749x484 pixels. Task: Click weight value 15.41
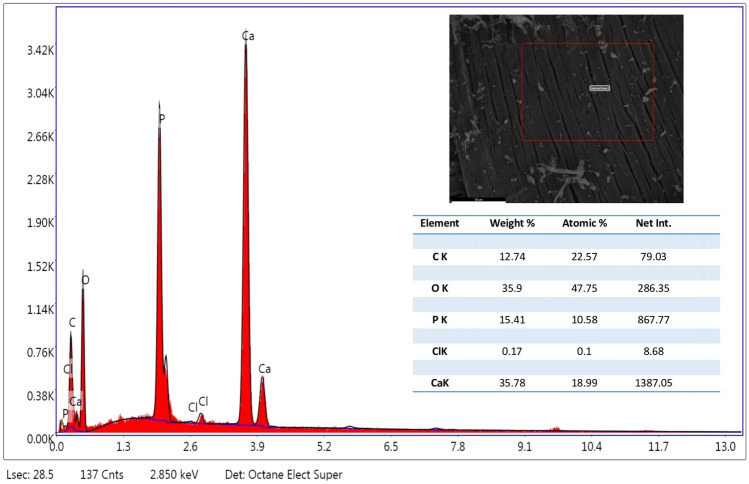pyautogui.click(x=512, y=320)
